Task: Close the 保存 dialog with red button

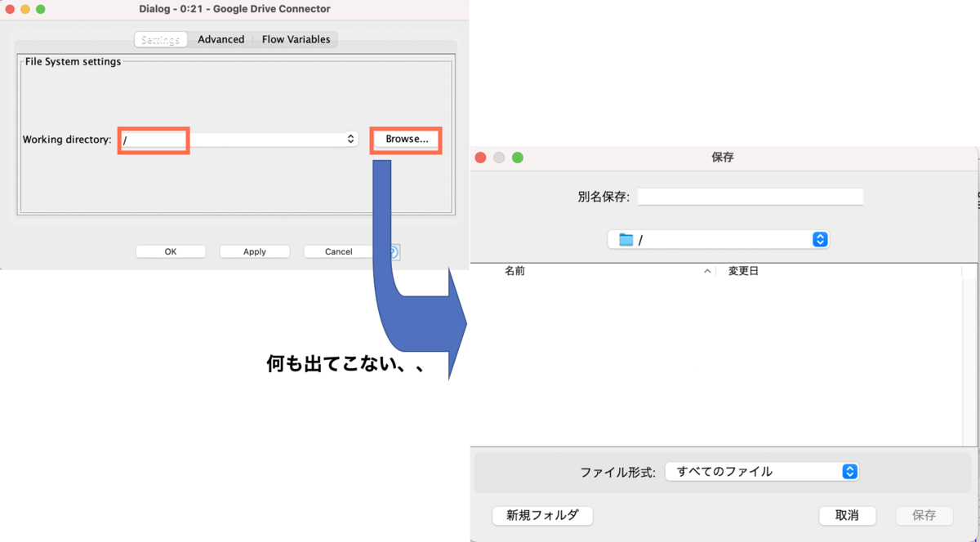Action: click(x=481, y=158)
